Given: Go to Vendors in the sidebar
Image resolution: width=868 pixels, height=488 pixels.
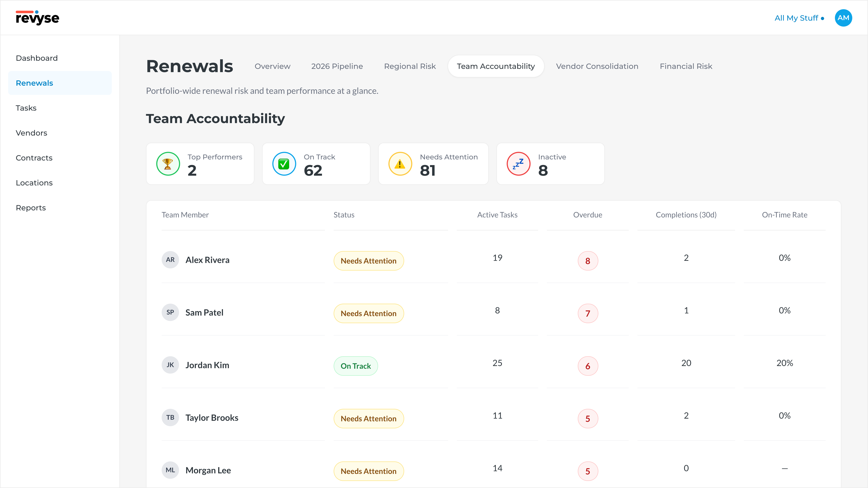Looking at the screenshot, I should coord(31,133).
